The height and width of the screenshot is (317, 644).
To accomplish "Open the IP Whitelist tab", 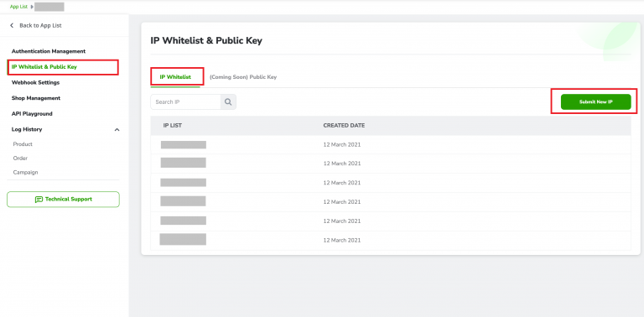I will click(175, 77).
